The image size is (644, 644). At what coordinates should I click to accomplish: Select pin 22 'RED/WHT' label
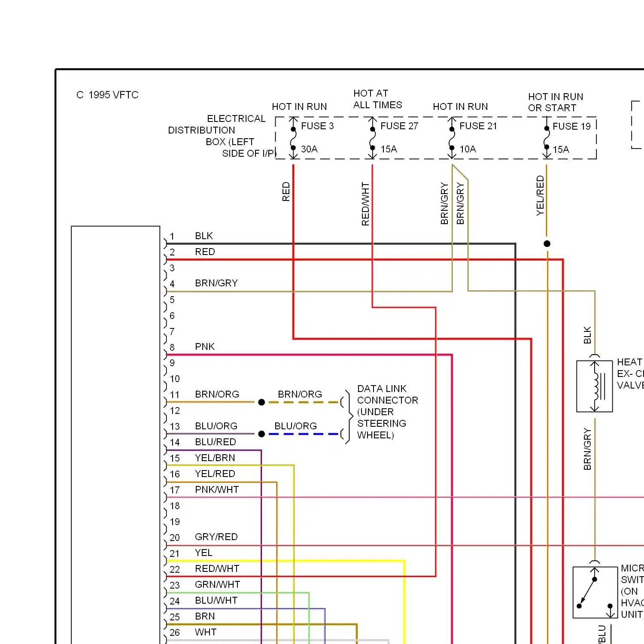[x=217, y=568]
